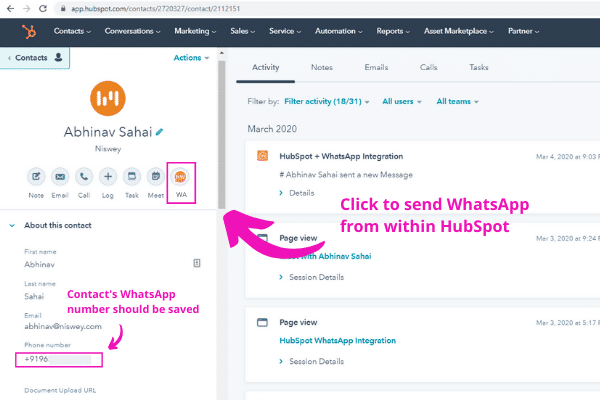Click the details icon beside First name
Image resolution: width=600 pixels, height=400 pixels.
click(197, 263)
